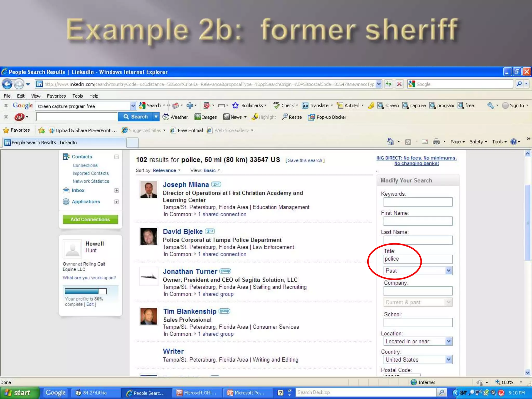Open the Favorites menu in menu bar
The height and width of the screenshot is (399, 532).
tap(56, 96)
